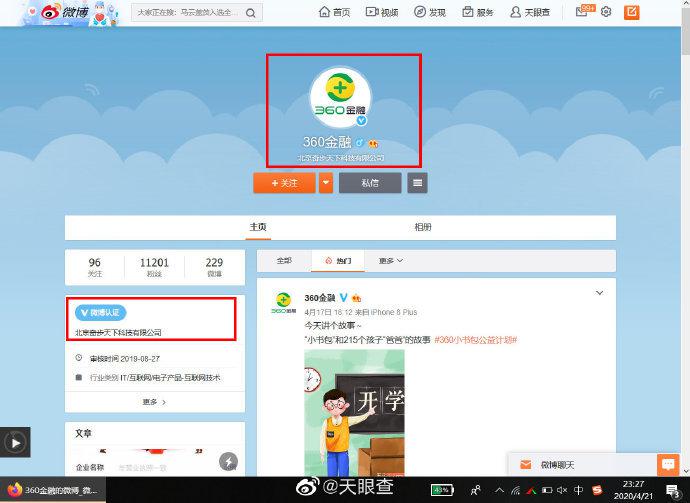Open the 天眼查 user profile link
Image resolution: width=690 pixels, height=503 pixels.
coord(530,12)
